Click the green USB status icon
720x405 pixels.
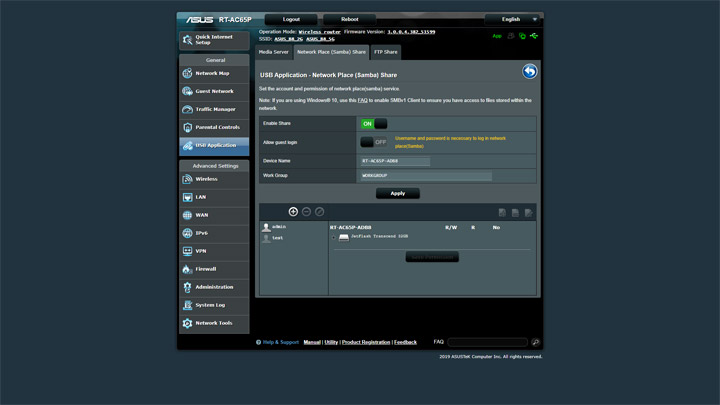(534, 36)
